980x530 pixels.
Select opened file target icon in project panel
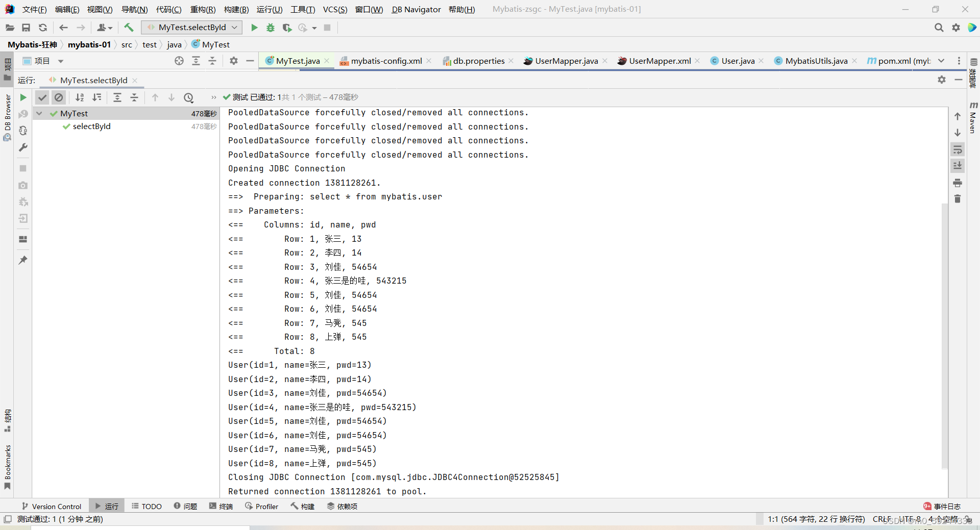[x=179, y=61]
